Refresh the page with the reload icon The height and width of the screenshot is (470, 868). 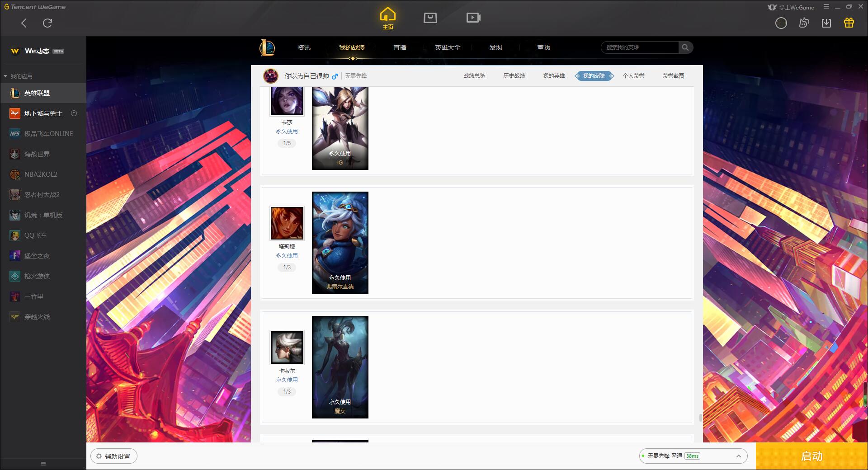[47, 23]
